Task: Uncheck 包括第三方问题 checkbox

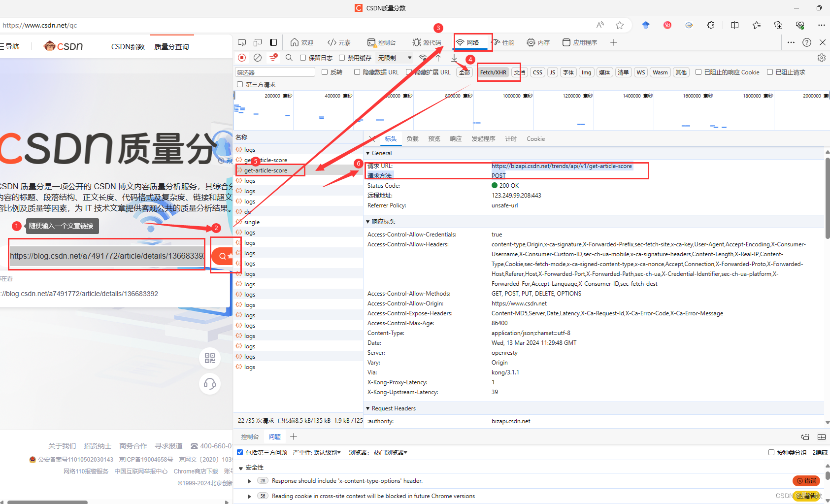Action: pyautogui.click(x=240, y=452)
